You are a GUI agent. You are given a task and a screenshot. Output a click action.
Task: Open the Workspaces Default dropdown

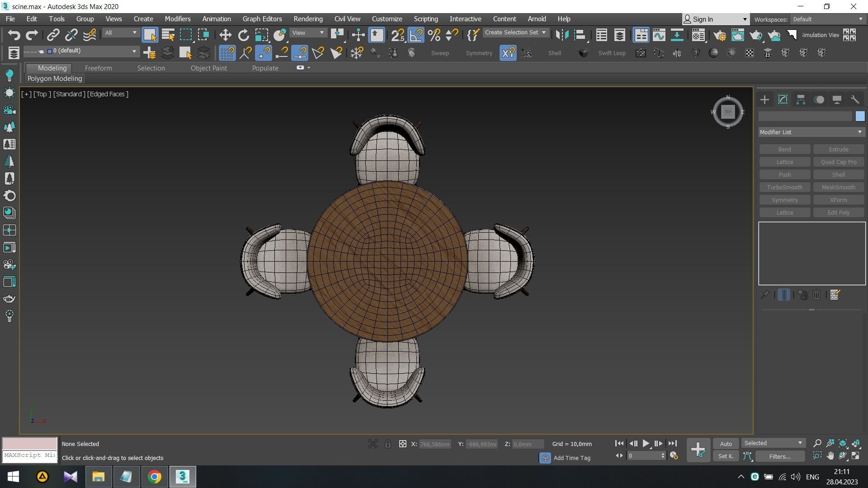pyautogui.click(x=827, y=19)
